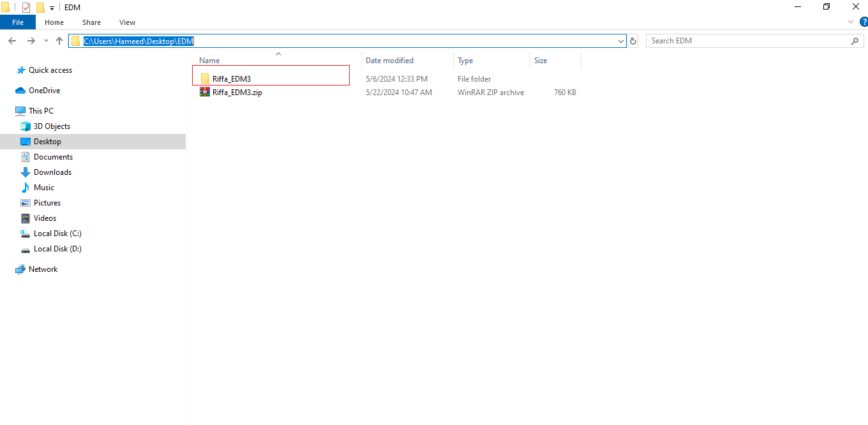Open Music in the sidebar
Image resolution: width=868 pixels, height=425 pixels.
click(x=44, y=188)
